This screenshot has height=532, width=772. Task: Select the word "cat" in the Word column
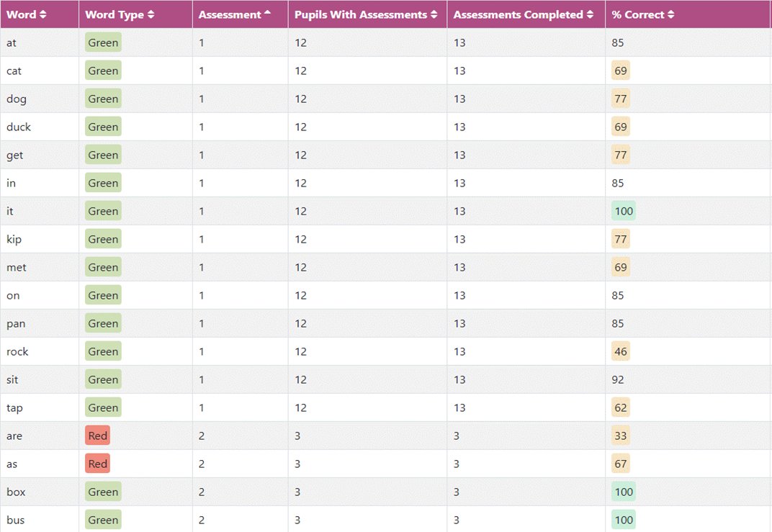(14, 71)
